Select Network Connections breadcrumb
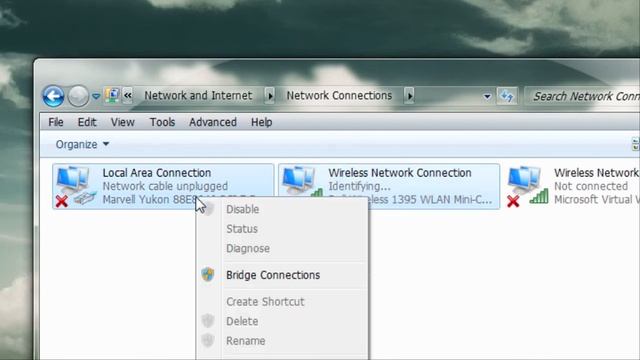This screenshot has width=640, height=360. [x=339, y=96]
